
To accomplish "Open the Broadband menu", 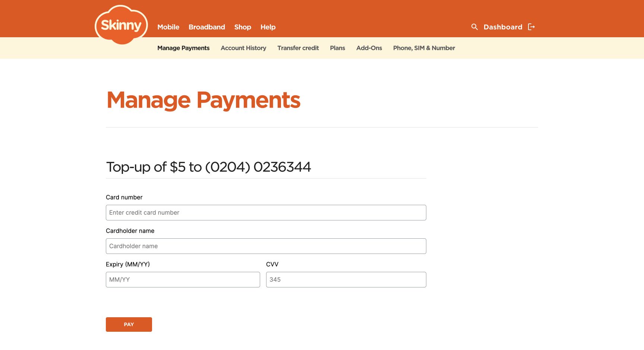I will point(207,27).
